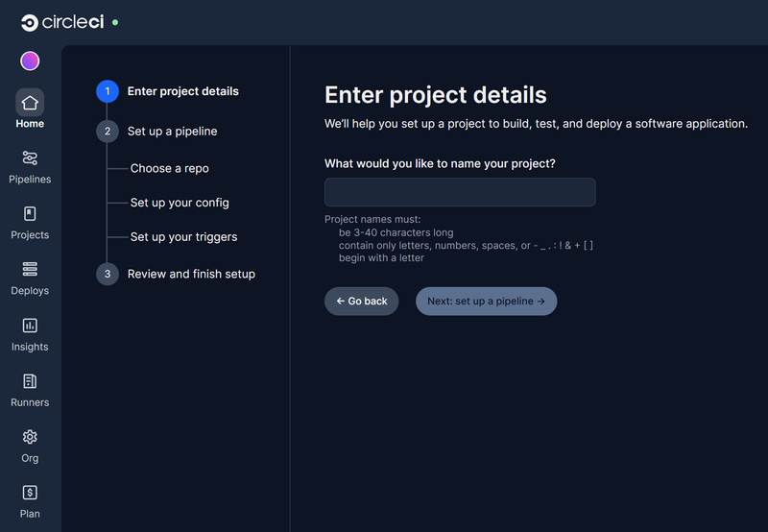The width and height of the screenshot is (768, 532).
Task: Select step 1 Enter project details
Action: pos(182,91)
